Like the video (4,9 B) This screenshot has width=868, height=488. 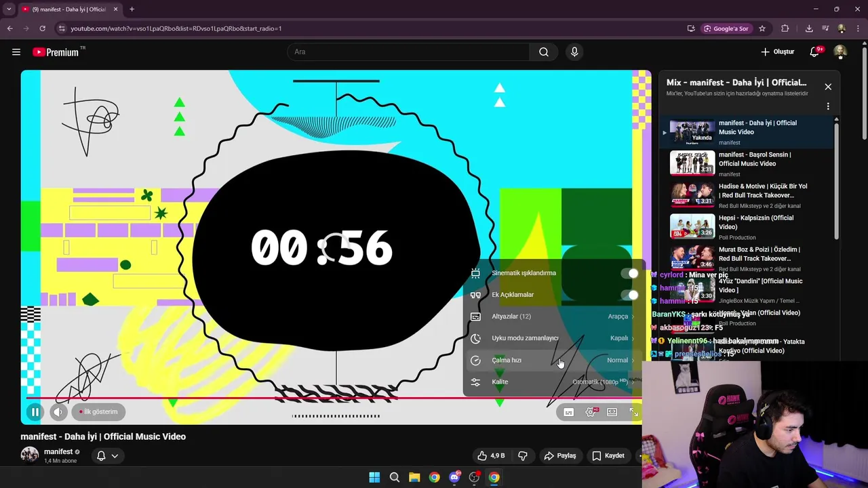coord(491,455)
